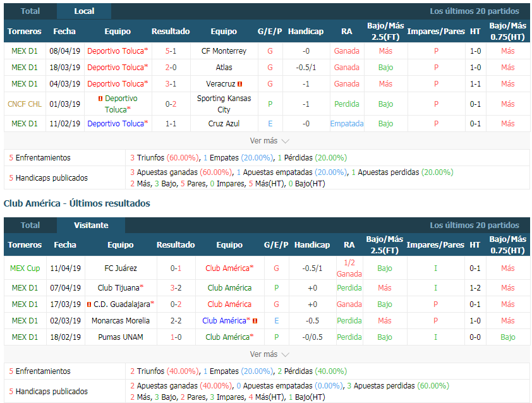Select the Local tab

[84, 11]
